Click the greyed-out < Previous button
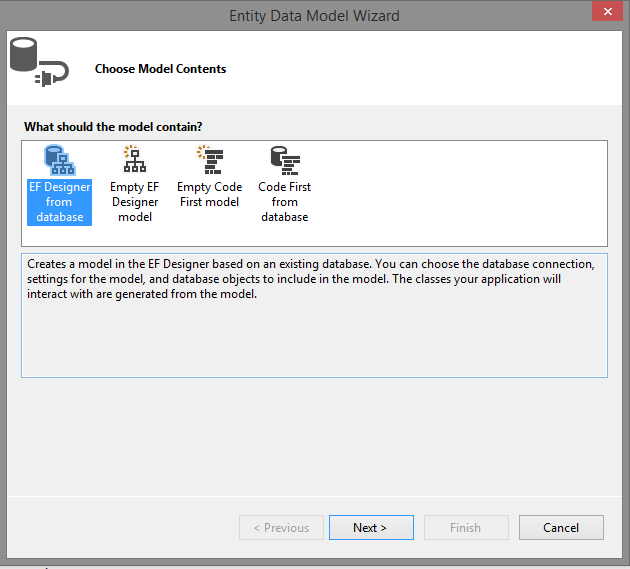The height and width of the screenshot is (569, 630). pyautogui.click(x=281, y=527)
